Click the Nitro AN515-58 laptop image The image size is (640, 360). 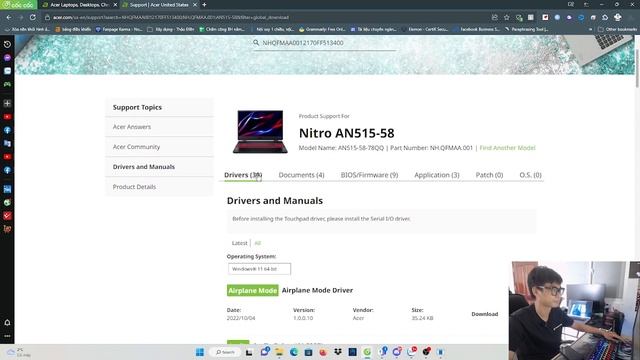pos(260,131)
